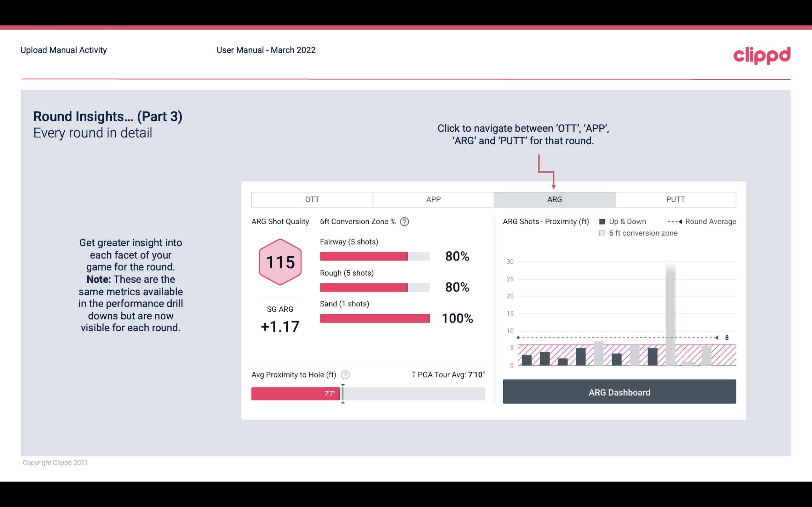Click the ARG Dashboard button
Viewport: 812px width, 507px height.
pyautogui.click(x=619, y=392)
